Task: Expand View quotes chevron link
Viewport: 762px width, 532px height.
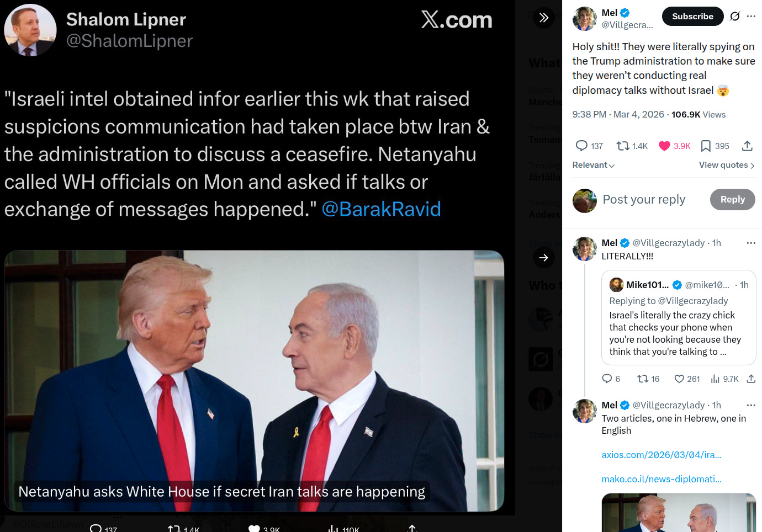Action: click(727, 165)
